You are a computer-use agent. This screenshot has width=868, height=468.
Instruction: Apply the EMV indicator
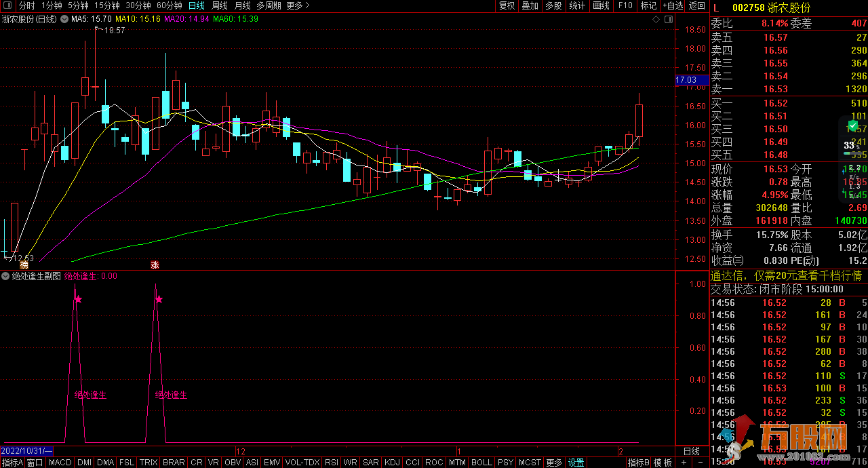(272, 463)
